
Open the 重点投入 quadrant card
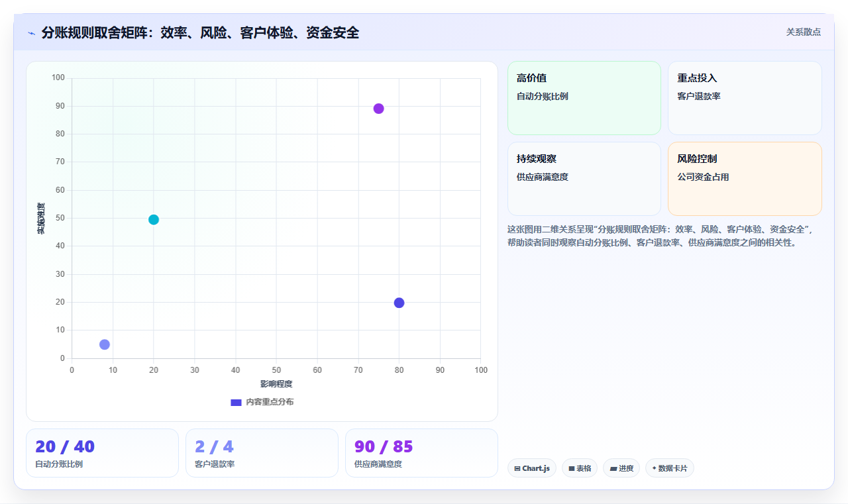(745, 98)
